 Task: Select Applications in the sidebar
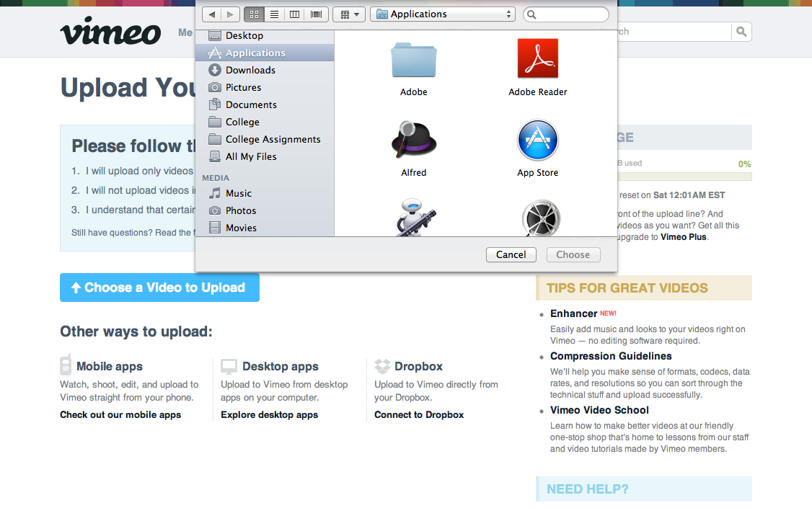[265, 53]
